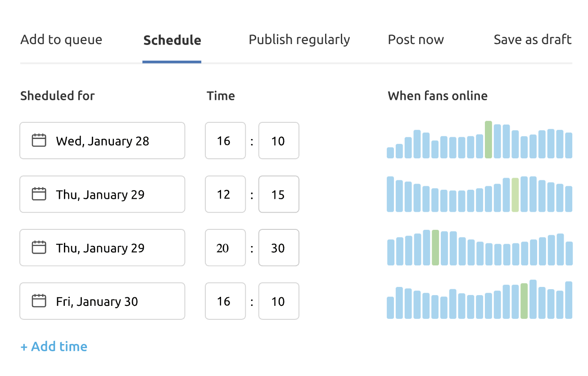588x376 pixels.
Task: Click the minutes field showing 30
Action: (x=278, y=248)
